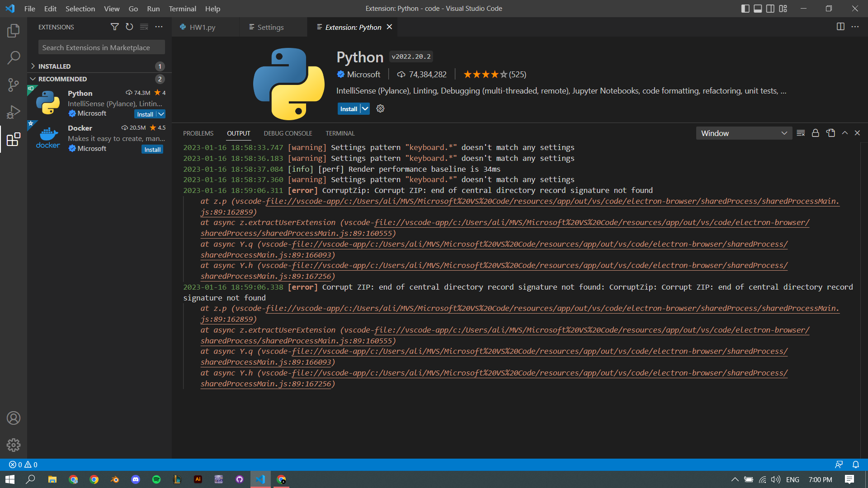The image size is (868, 488).
Task: Open the Manage gear icon at bottom left
Action: point(14,445)
